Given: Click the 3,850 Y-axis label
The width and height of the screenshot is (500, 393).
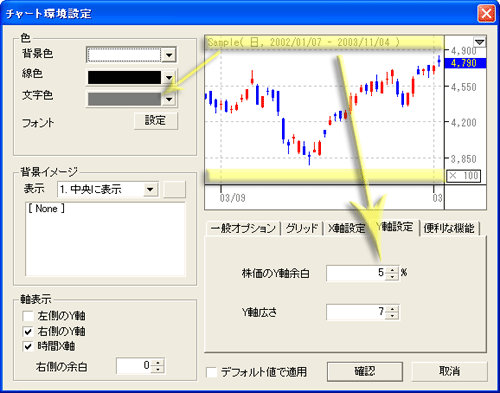Looking at the screenshot, I should [464, 159].
